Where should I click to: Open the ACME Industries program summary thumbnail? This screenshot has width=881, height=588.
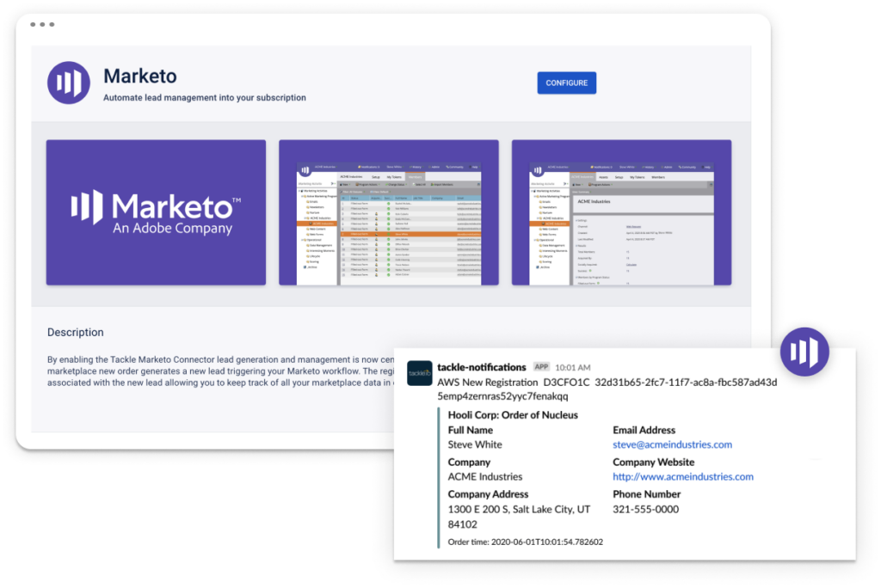click(621, 212)
